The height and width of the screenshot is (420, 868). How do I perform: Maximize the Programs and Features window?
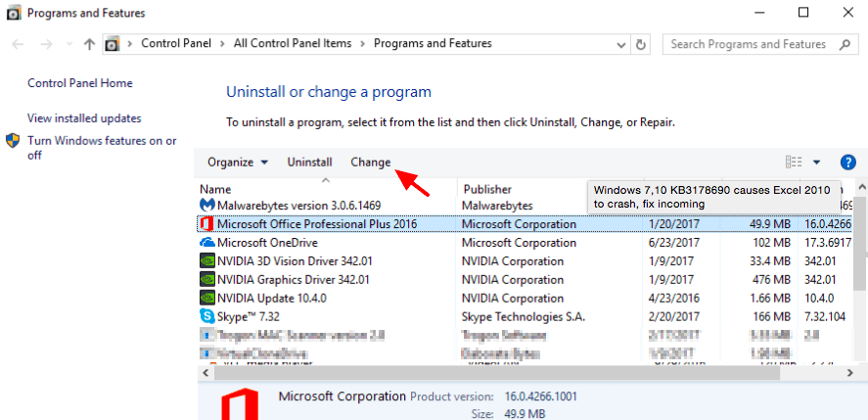(x=803, y=12)
